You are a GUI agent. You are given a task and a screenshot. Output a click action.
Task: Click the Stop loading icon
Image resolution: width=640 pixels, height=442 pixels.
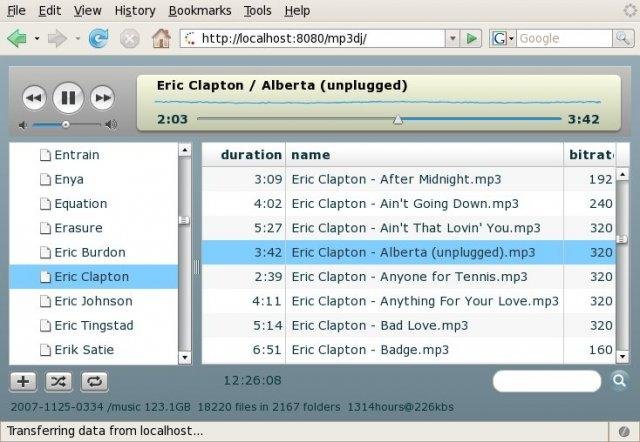click(x=130, y=39)
